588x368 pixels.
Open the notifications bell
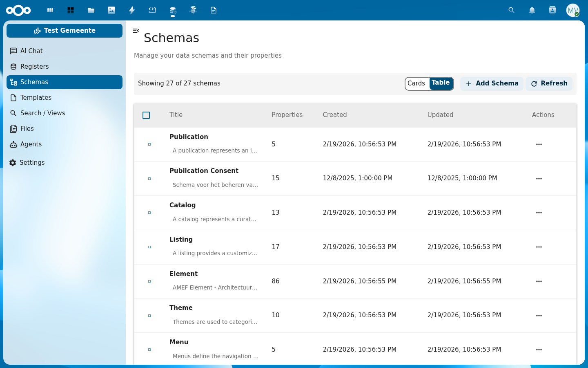tap(532, 10)
